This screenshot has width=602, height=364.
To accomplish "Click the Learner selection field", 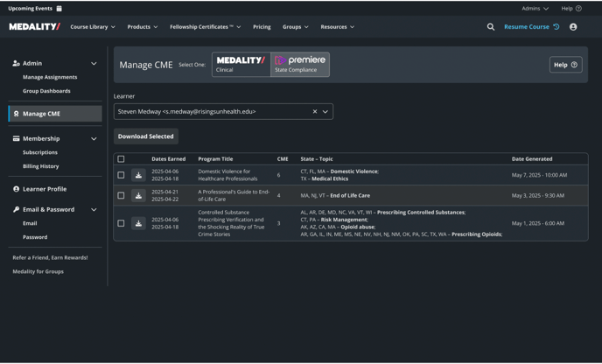I will [223, 111].
